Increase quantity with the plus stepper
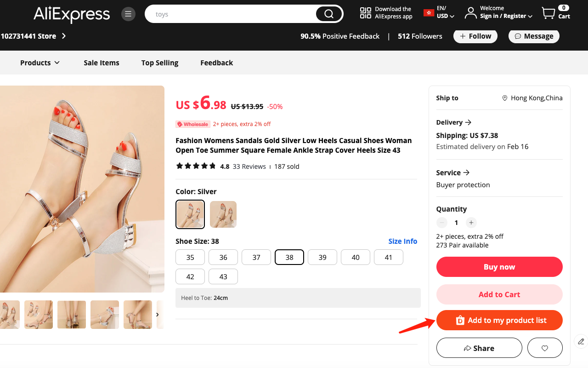 pos(471,223)
